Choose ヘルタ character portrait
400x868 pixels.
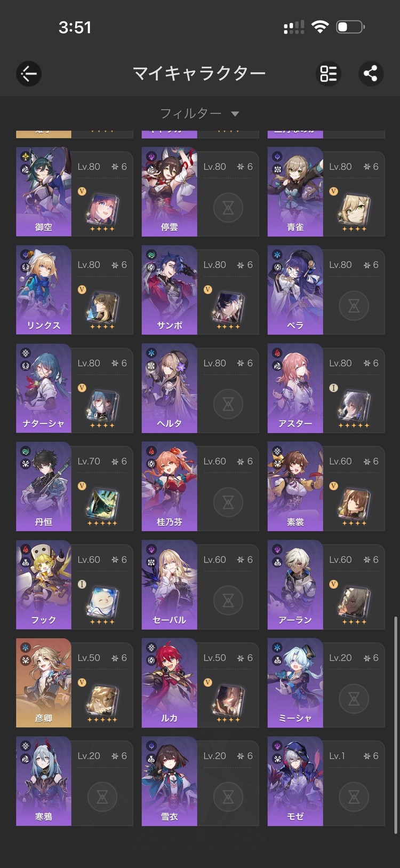(170, 388)
